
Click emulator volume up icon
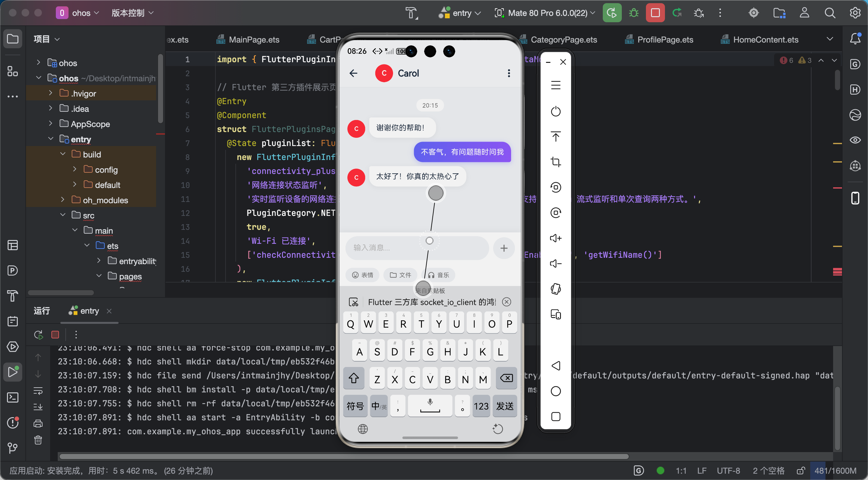click(556, 238)
